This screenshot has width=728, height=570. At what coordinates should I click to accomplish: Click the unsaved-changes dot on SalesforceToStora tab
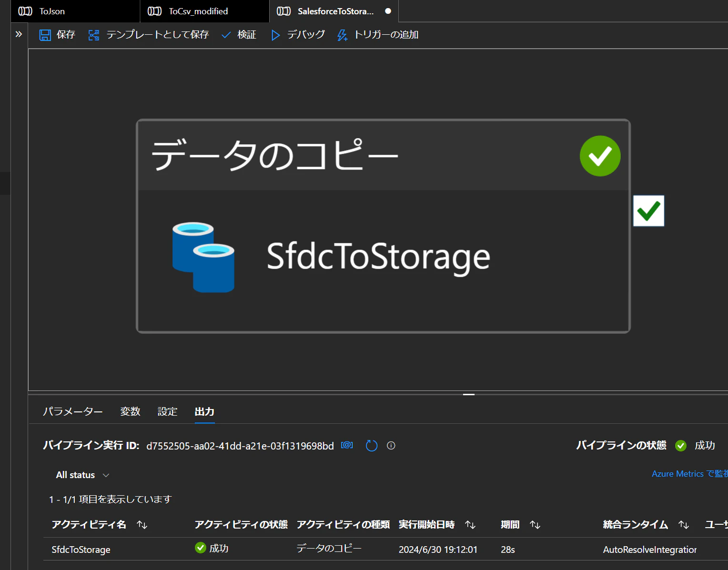(x=388, y=11)
